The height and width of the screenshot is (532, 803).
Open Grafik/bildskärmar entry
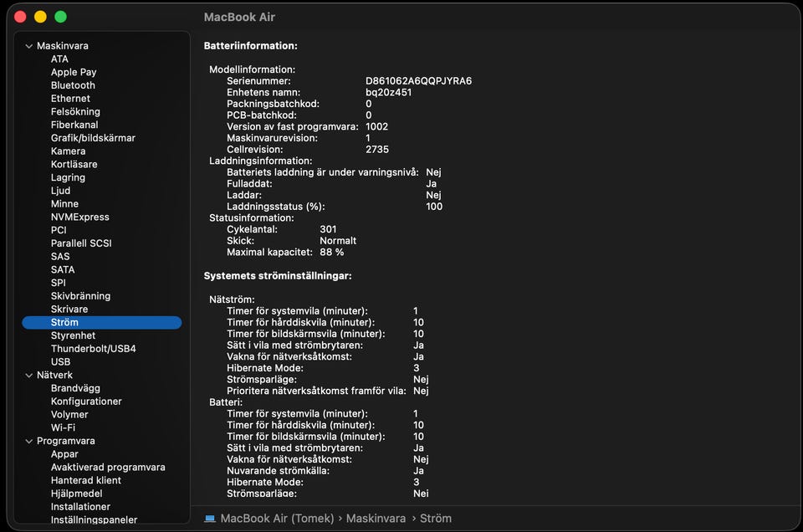point(93,138)
